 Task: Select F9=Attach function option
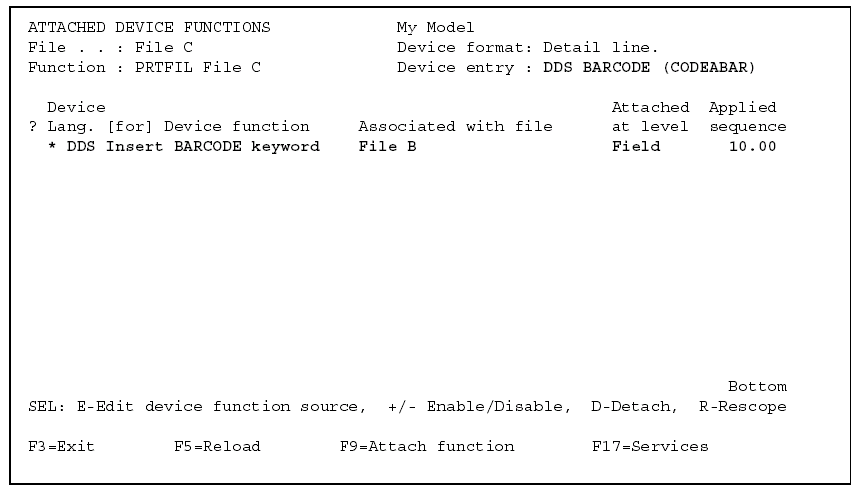pyautogui.click(x=427, y=446)
